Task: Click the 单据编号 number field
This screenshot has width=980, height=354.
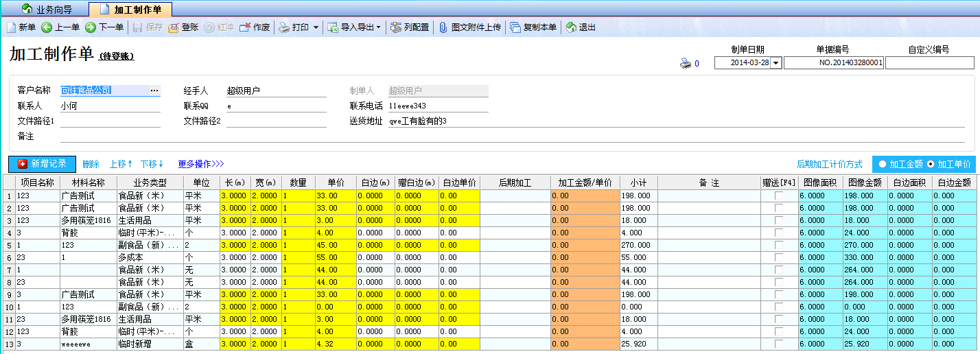Action: point(834,62)
